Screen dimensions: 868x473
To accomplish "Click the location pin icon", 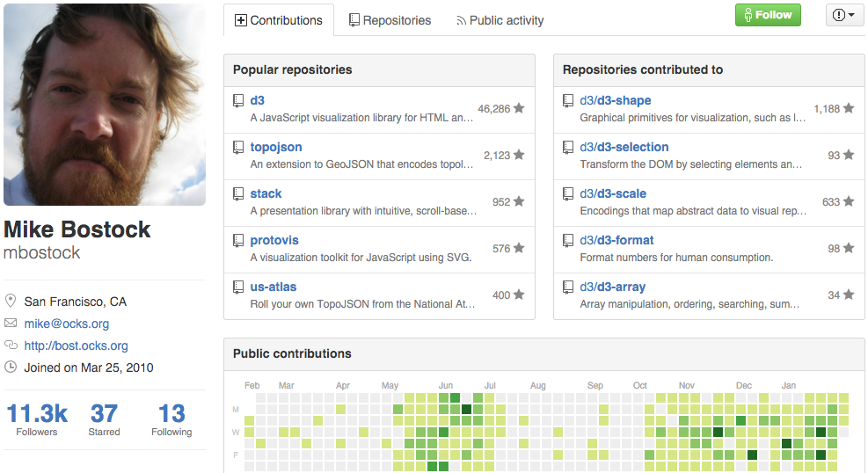I will (11, 301).
